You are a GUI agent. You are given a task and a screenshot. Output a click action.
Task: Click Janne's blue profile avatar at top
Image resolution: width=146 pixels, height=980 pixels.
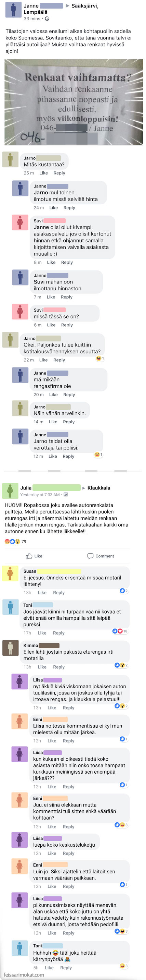tap(13, 10)
